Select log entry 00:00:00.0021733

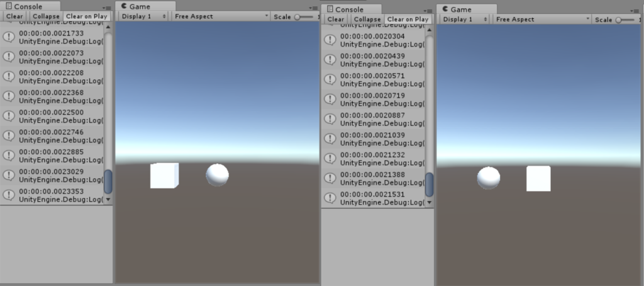tap(52, 37)
